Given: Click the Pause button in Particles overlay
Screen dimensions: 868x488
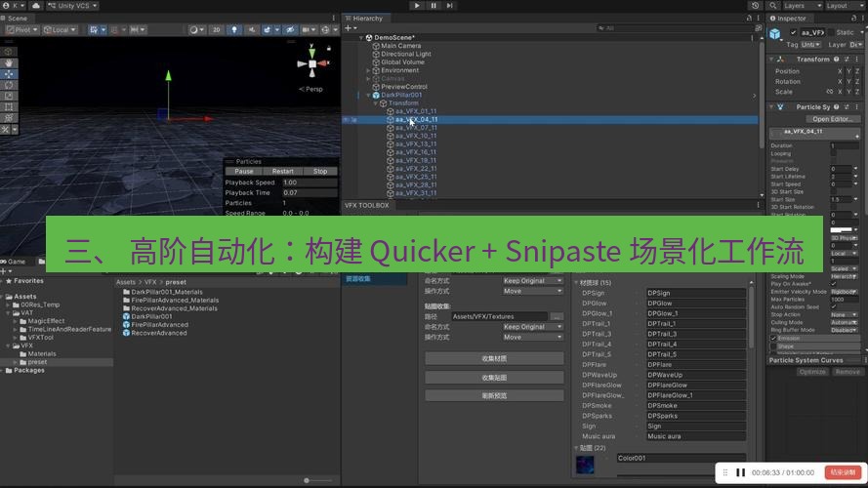Looking at the screenshot, I should 243,172.
